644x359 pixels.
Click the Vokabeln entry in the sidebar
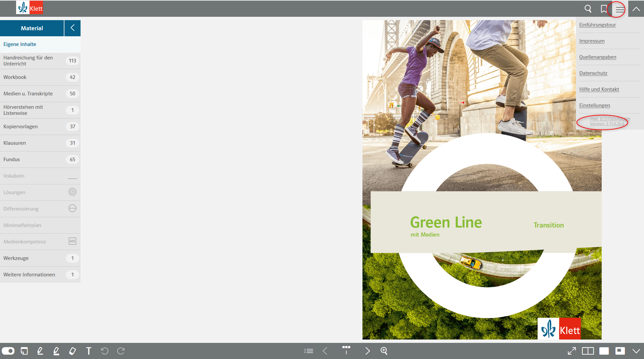pos(40,176)
